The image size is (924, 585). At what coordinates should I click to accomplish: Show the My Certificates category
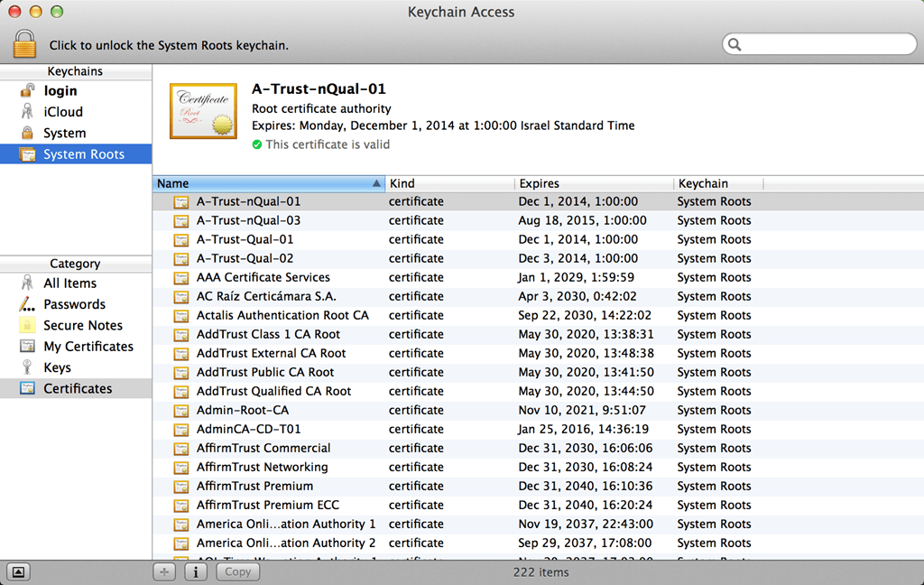tap(76, 347)
